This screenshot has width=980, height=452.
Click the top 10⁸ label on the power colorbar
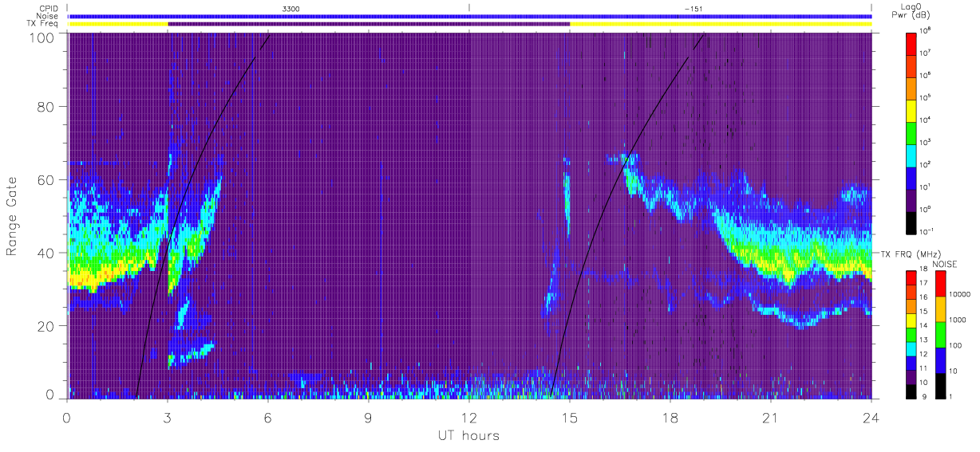click(926, 30)
